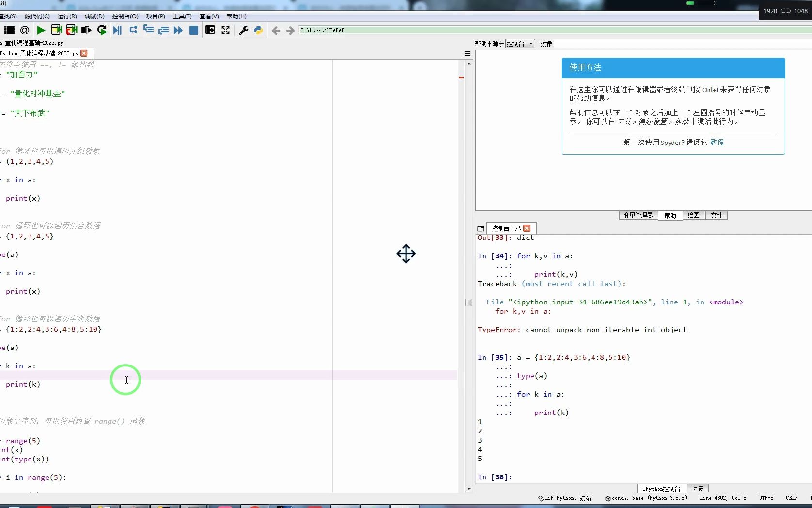Image resolution: width=812 pixels, height=508 pixels.
Task: Click the outline list icon in toolbar
Action: 9,30
